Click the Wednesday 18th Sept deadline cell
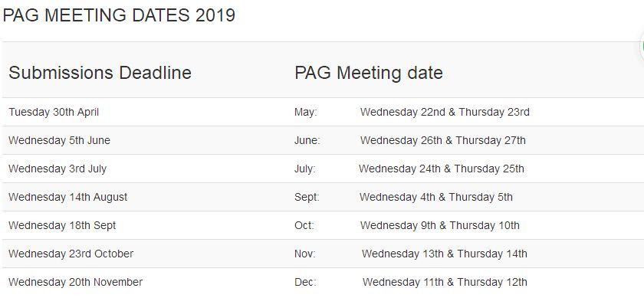The width and height of the screenshot is (644, 298). [62, 225]
